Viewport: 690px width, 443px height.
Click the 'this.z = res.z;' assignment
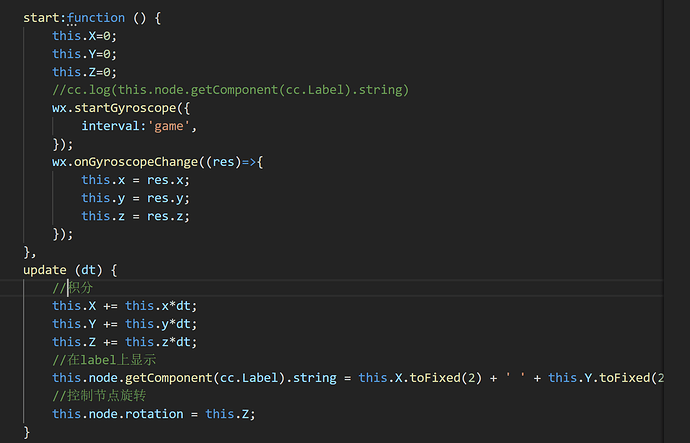(x=135, y=216)
